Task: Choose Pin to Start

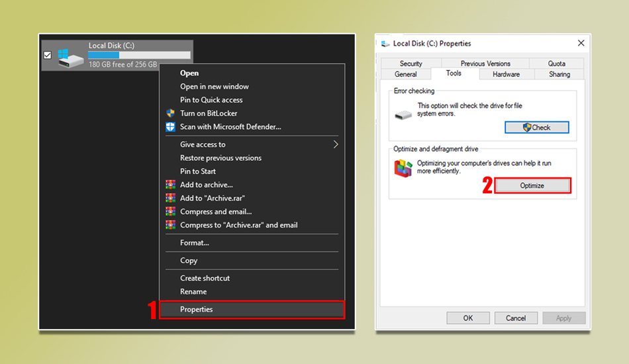Action: point(198,171)
